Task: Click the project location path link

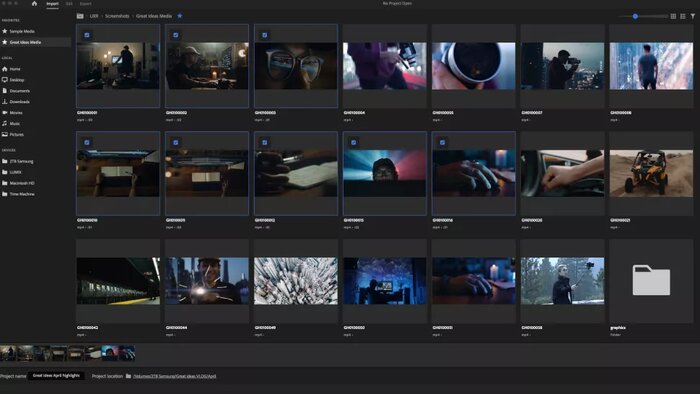Action: (175, 376)
